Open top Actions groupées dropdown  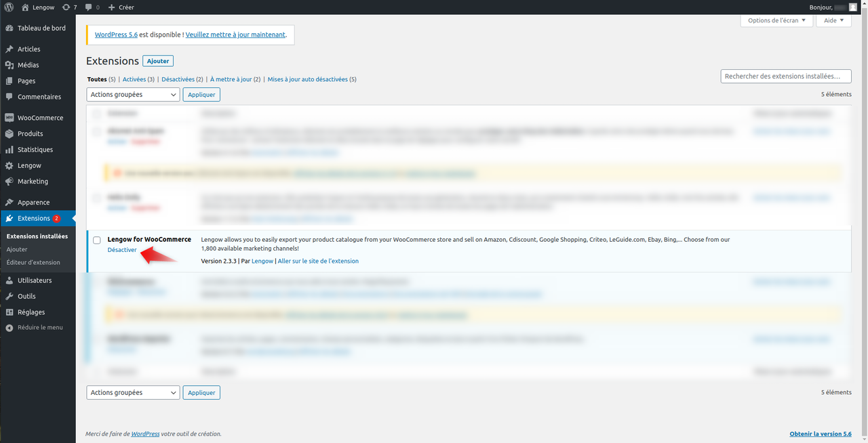[x=133, y=95]
